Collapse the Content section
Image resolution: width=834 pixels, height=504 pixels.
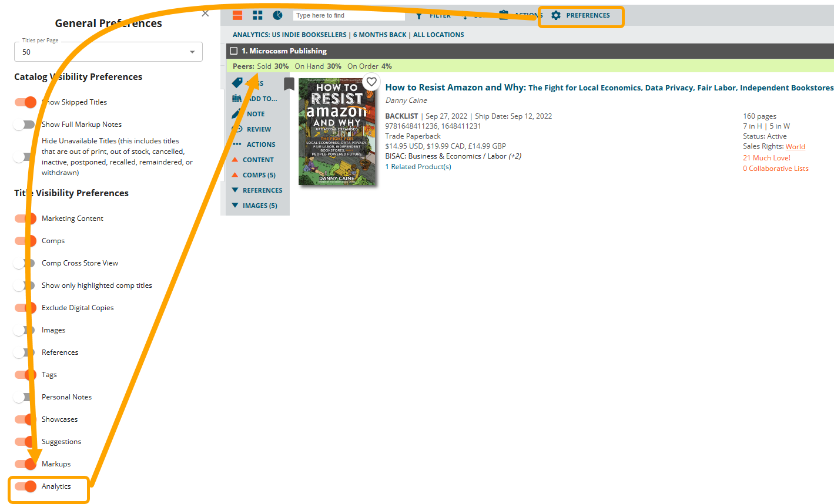(x=253, y=160)
